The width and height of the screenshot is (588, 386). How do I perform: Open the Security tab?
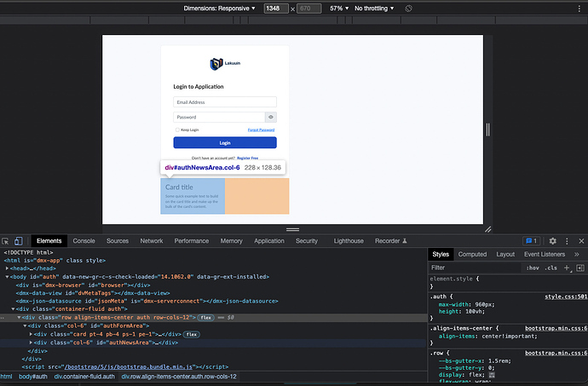tap(307, 241)
